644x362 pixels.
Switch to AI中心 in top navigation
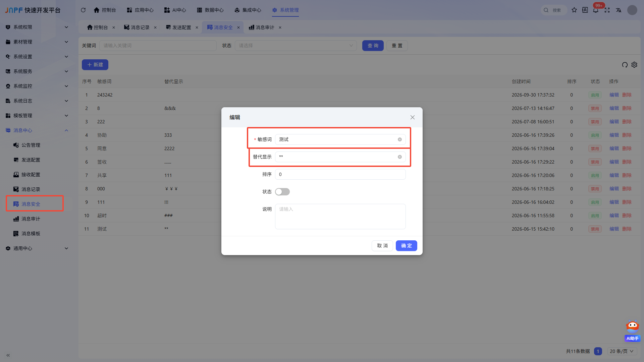[x=175, y=10]
